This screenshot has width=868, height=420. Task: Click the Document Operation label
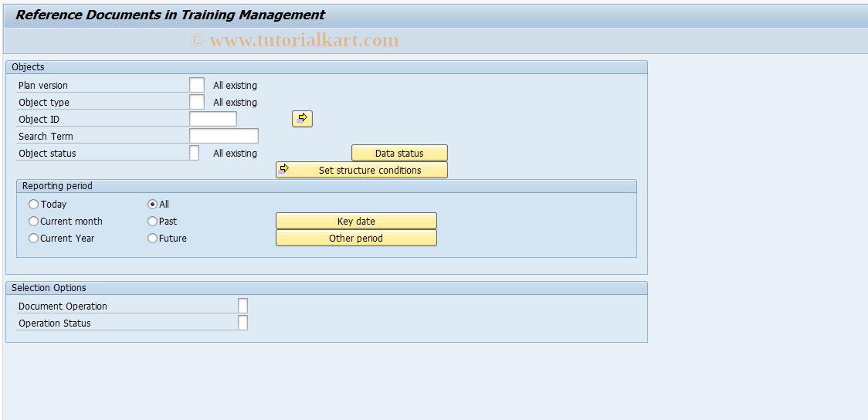pos(63,307)
